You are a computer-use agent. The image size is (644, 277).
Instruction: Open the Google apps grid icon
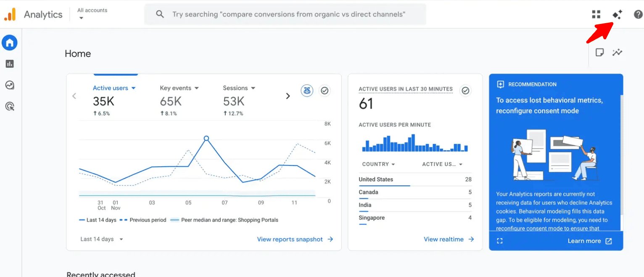pos(596,14)
